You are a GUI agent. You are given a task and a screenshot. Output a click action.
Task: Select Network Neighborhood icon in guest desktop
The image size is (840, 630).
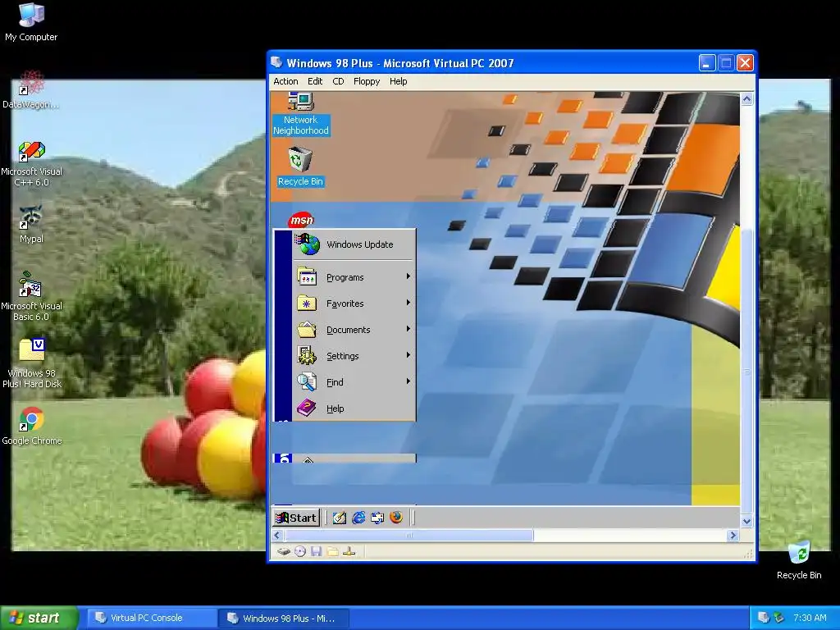pyautogui.click(x=300, y=114)
